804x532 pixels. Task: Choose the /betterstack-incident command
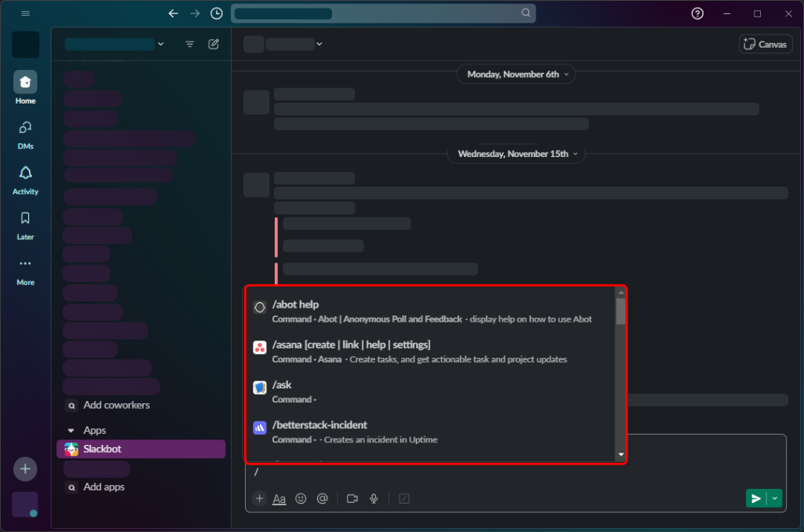tap(320, 425)
